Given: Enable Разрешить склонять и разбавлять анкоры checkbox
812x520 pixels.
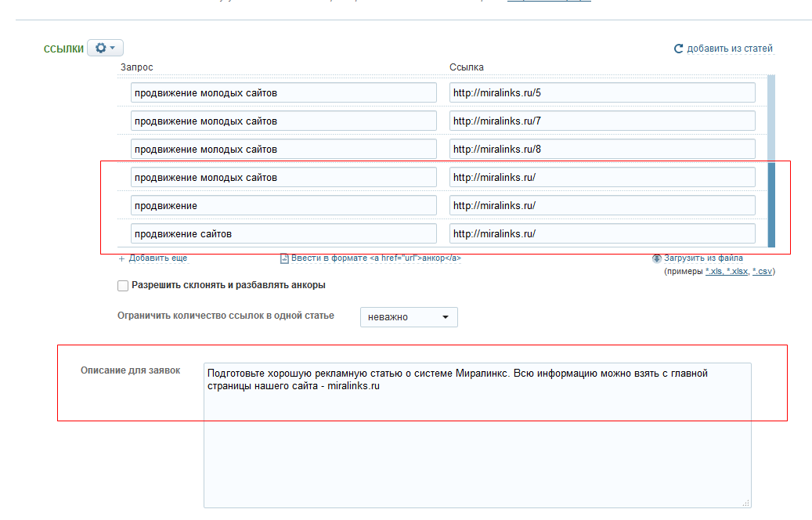Looking at the screenshot, I should point(123,285).
